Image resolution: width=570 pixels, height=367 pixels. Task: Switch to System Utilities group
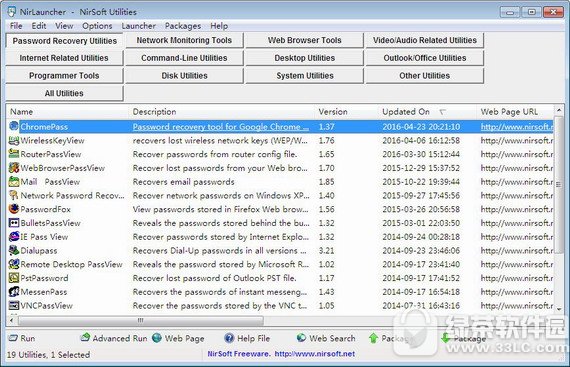305,76
